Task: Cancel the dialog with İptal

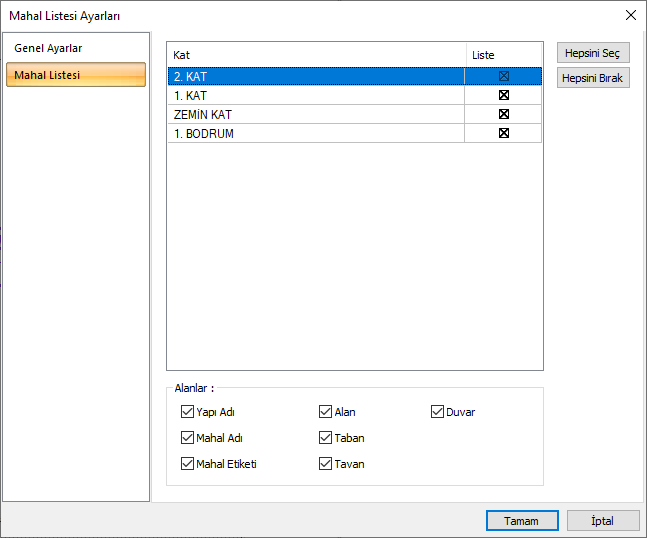Action: click(x=603, y=521)
